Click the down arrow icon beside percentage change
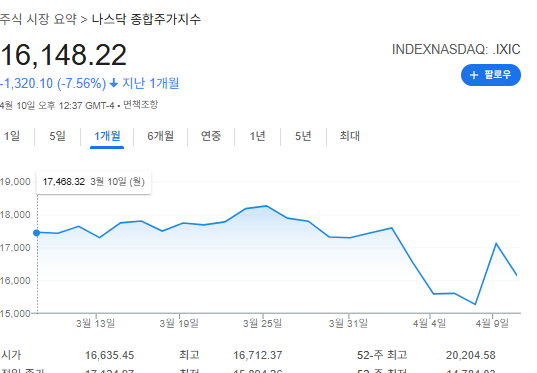The height and width of the screenshot is (373, 537). point(114,83)
